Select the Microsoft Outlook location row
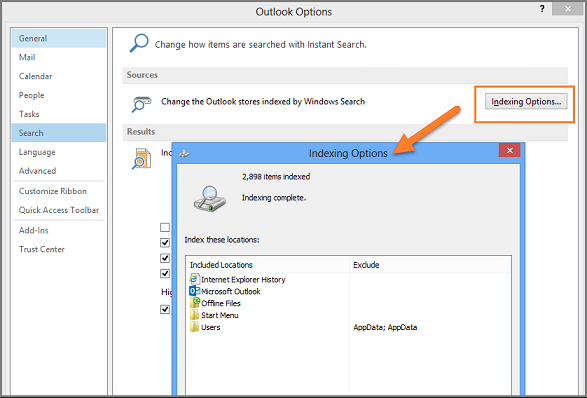587x398 pixels. point(225,291)
